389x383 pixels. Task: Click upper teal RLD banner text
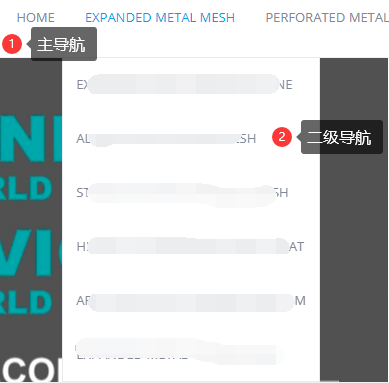point(26,188)
